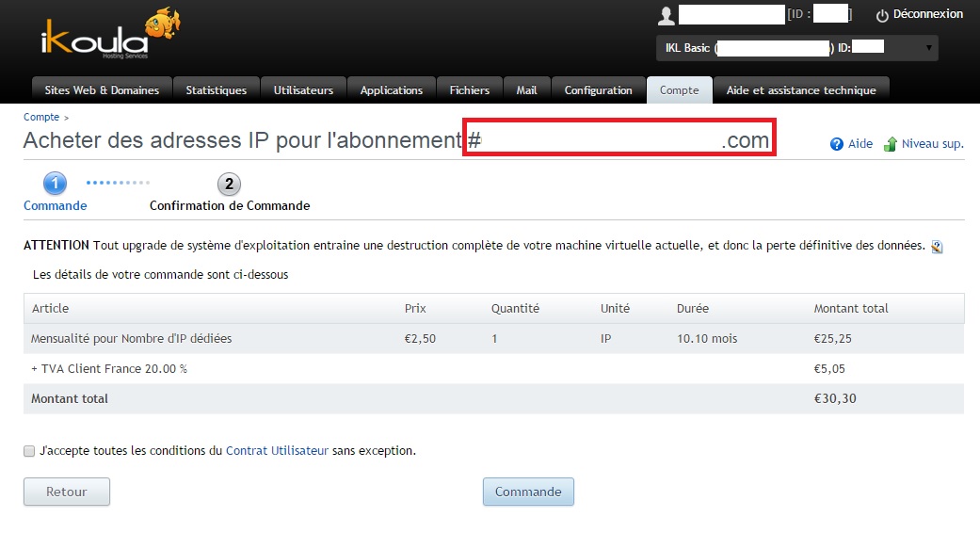This screenshot has height=549, width=980.
Task: Open the Sites Web & Domaines tab
Action: [102, 90]
